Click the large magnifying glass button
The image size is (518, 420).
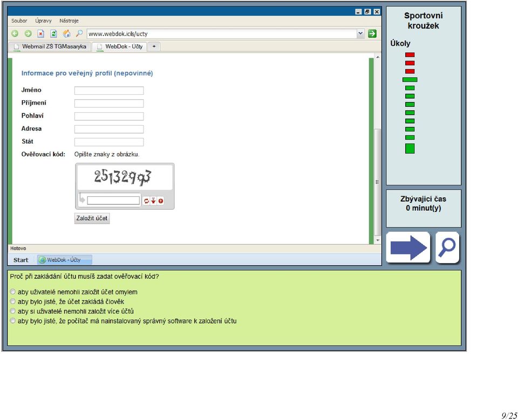click(447, 247)
